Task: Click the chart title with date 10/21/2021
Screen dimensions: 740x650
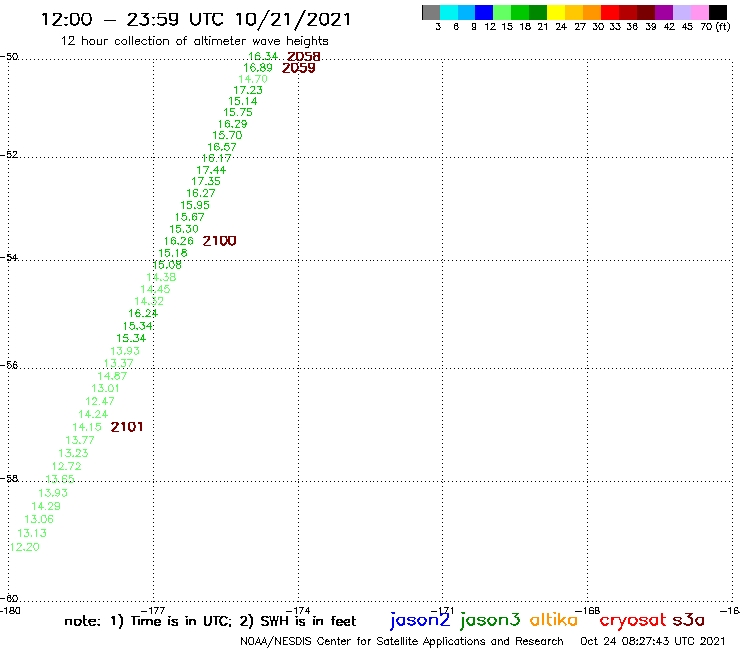Action: coord(196,19)
